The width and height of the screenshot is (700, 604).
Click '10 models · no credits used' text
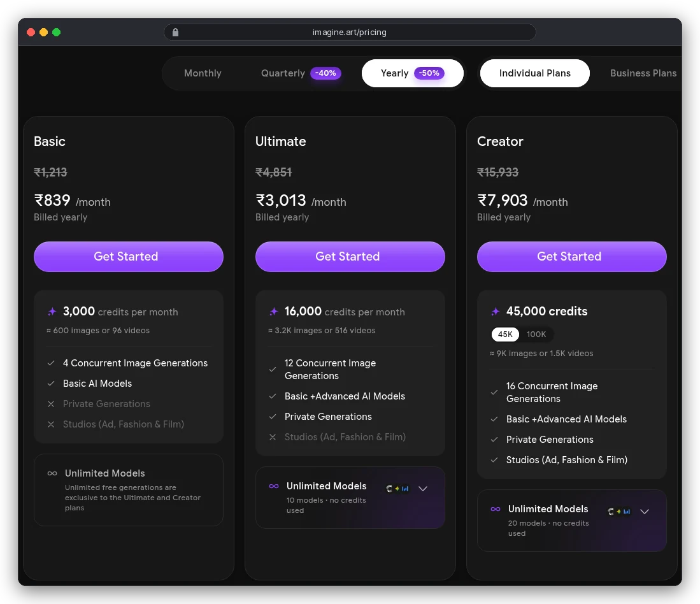pos(326,505)
